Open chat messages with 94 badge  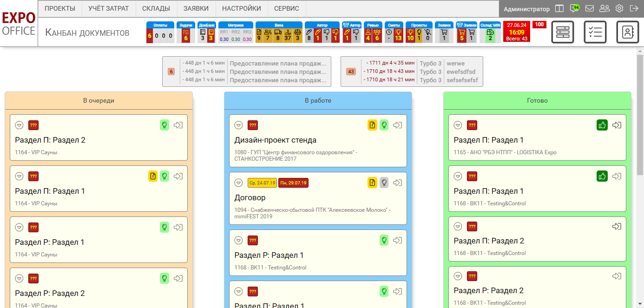click(575, 8)
